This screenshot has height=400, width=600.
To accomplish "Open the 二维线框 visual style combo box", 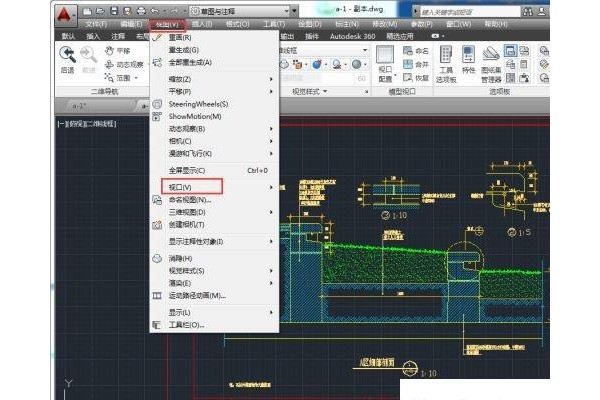I will pos(323,51).
